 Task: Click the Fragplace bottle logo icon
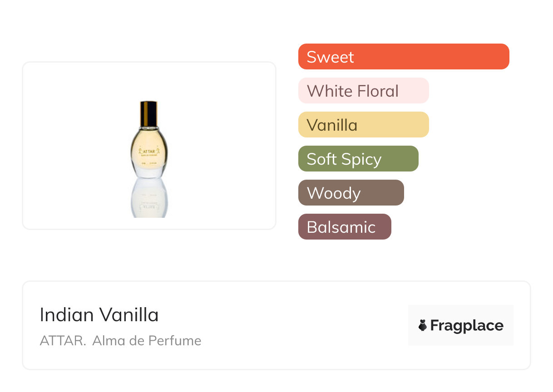pyautogui.click(x=423, y=325)
